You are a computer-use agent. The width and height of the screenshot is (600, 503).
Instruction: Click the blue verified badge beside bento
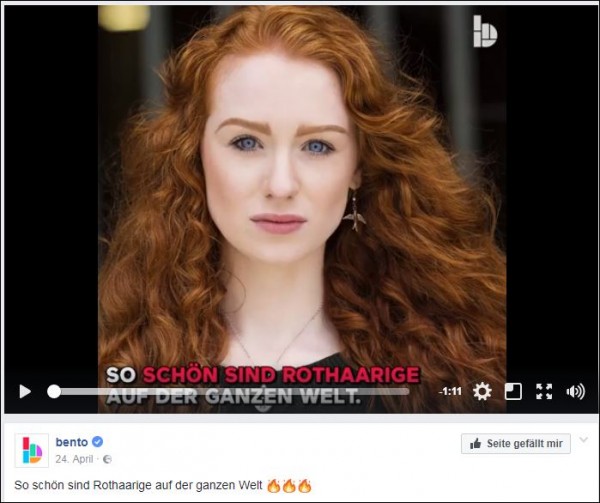point(98,442)
